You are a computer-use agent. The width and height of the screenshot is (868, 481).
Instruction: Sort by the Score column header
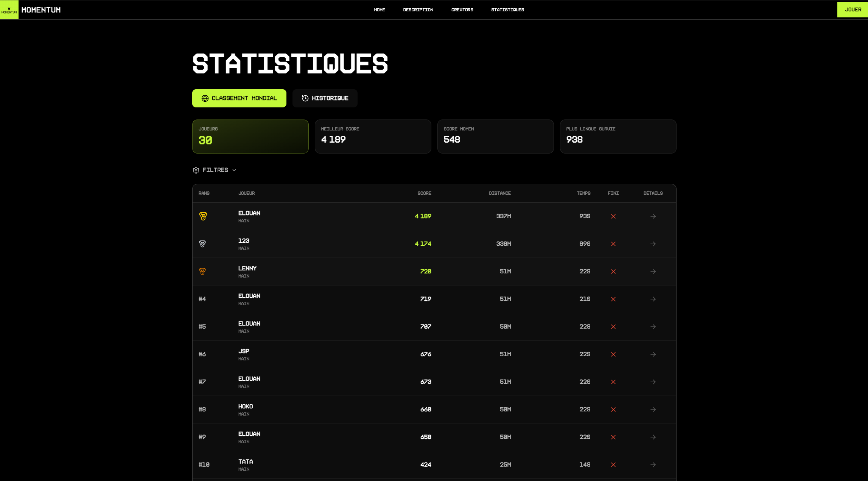[x=424, y=193]
